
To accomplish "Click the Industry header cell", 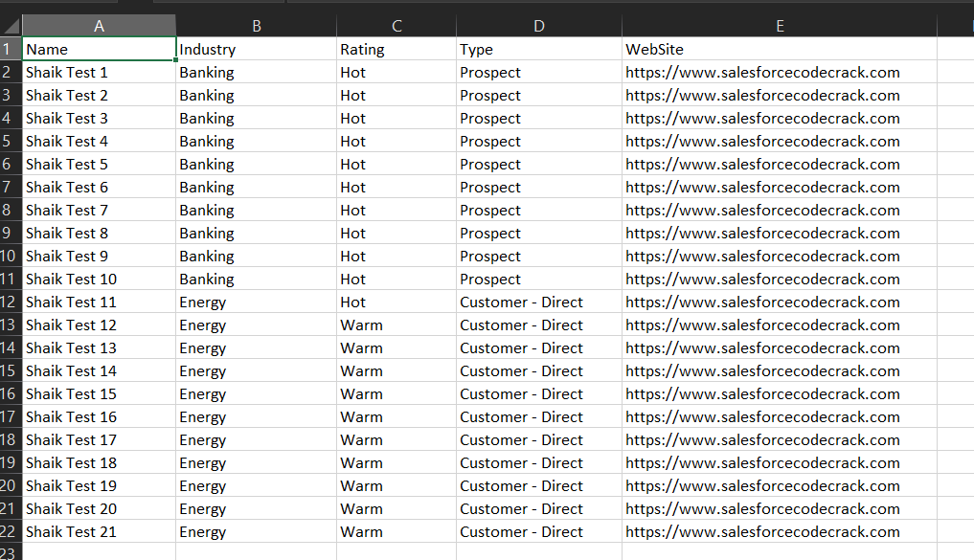I will (256, 49).
